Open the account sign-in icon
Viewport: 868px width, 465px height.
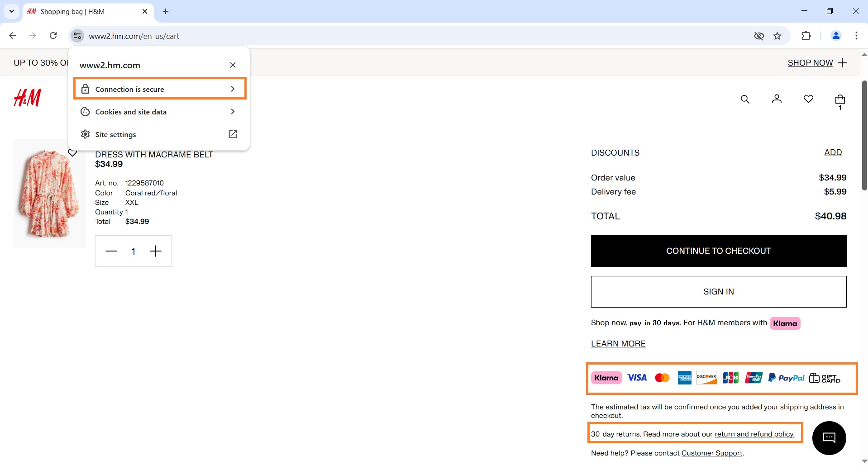pos(777,99)
